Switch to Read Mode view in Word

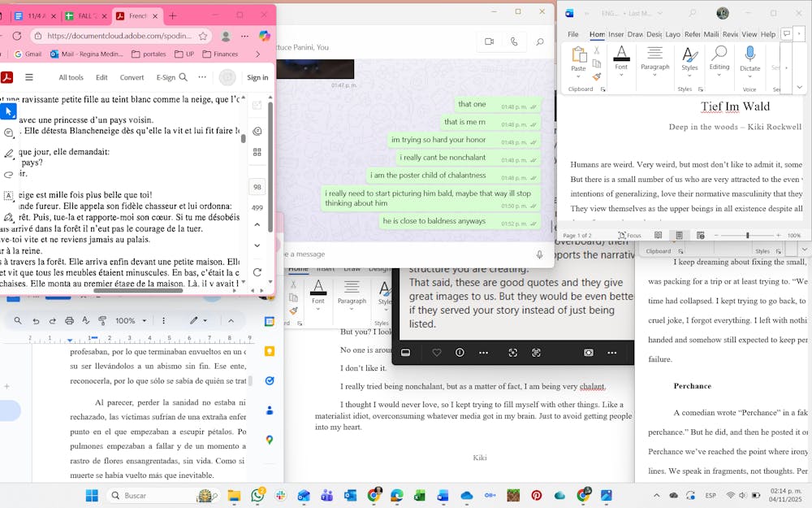658,235
